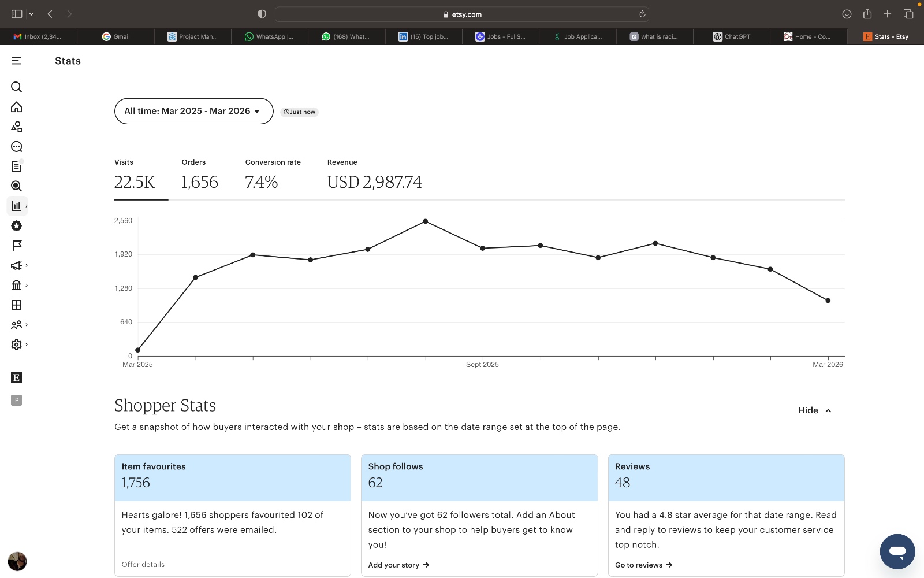
Task: Open Messages speech bubble icon
Action: point(17,147)
